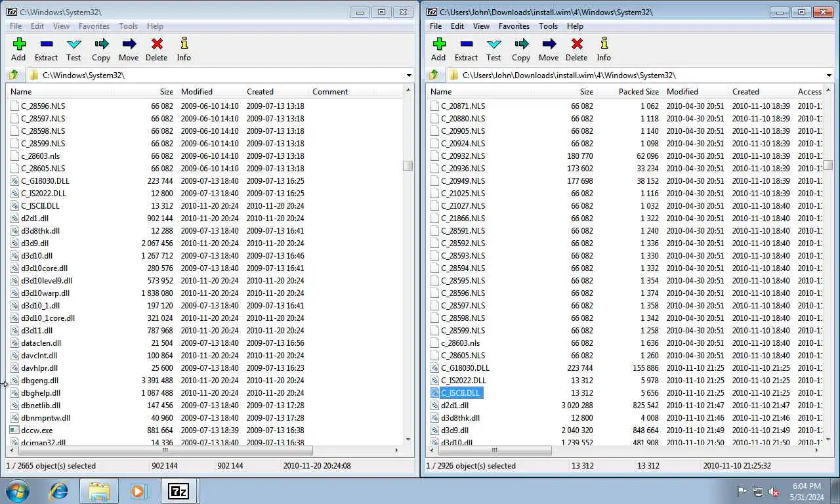Screen dimensions: 840x504
Task: Go up one folder in left window
Action: pos(14,75)
